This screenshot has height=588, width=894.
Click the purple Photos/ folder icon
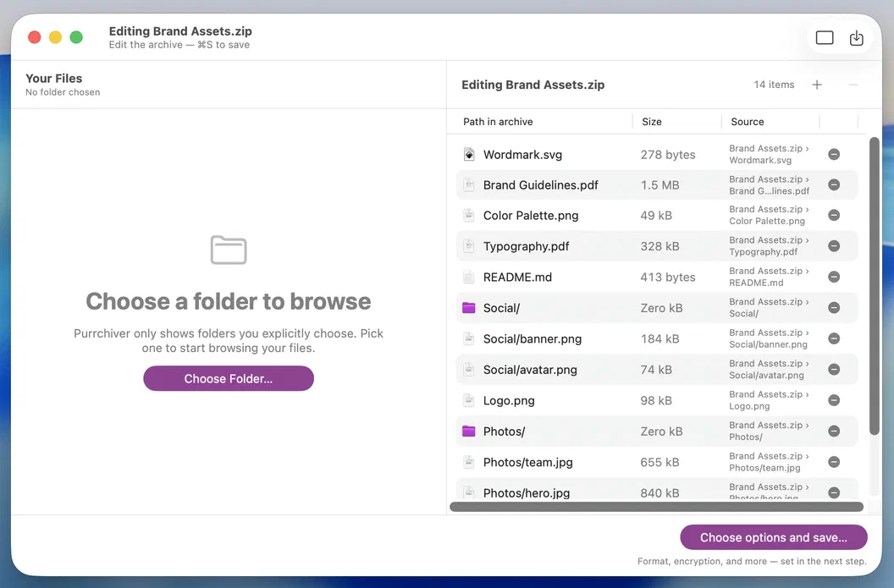coord(469,431)
